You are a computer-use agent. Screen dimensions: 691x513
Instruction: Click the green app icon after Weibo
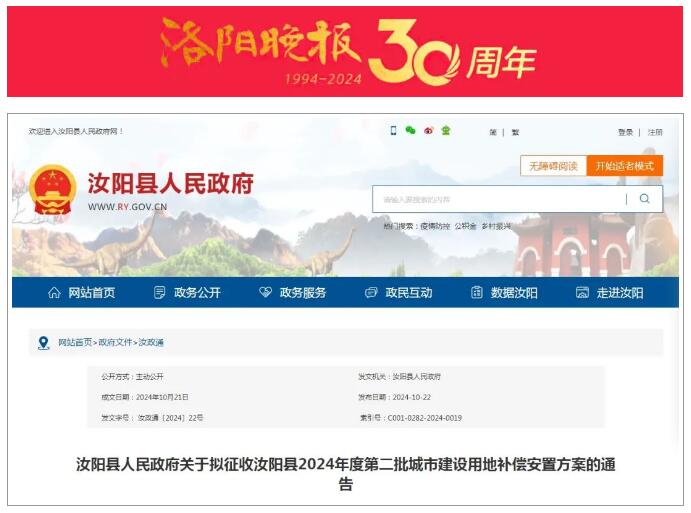pos(445,131)
